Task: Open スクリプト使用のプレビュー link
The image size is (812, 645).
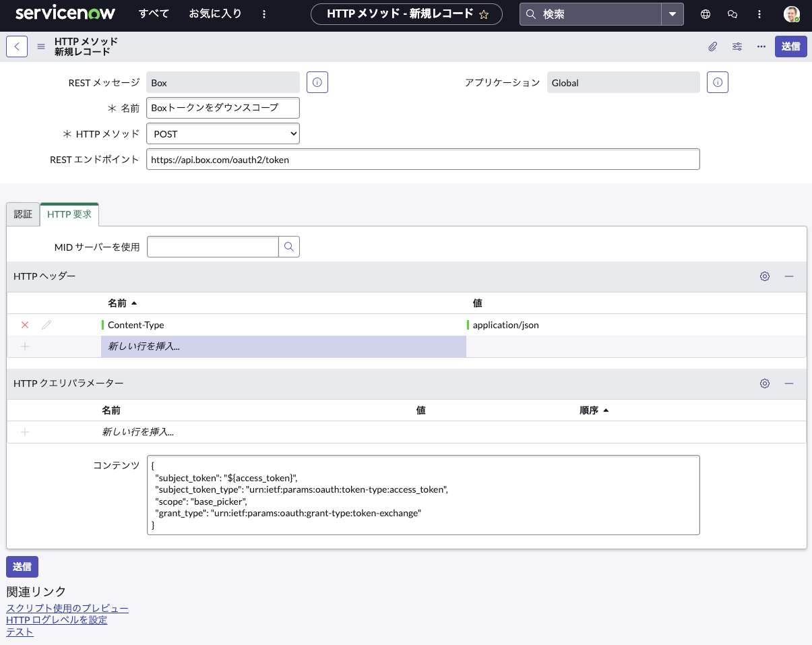Action: [x=67, y=609]
